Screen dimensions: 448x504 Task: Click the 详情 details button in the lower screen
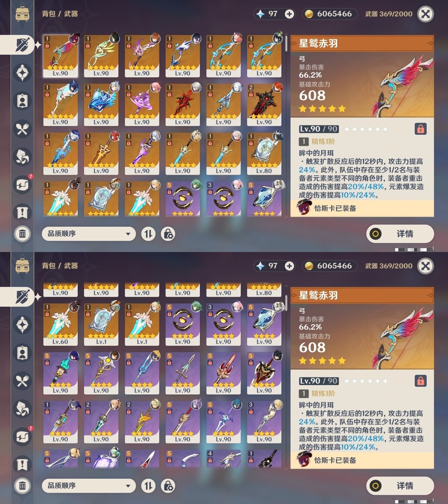point(400,486)
